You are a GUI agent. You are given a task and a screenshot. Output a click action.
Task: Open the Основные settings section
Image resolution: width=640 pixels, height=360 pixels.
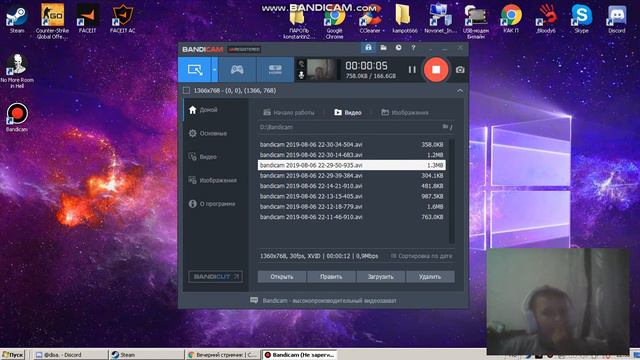pos(215,133)
